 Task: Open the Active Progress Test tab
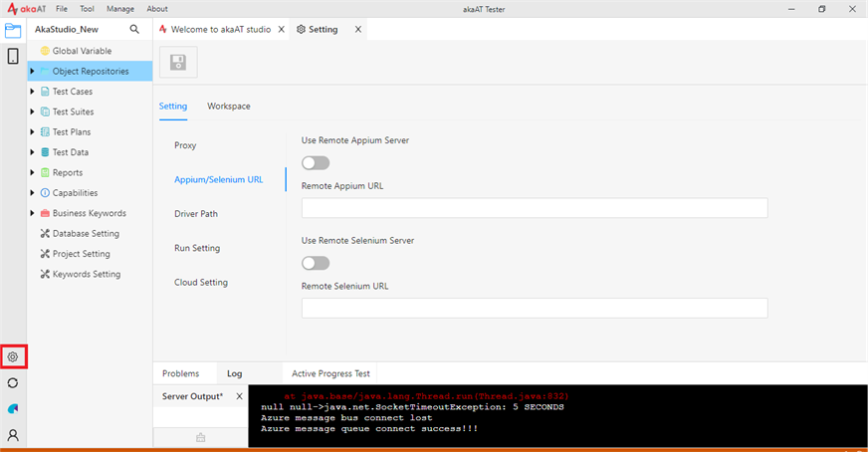[330, 373]
